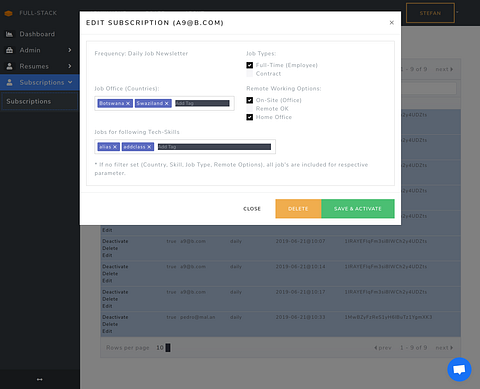Close the Edit Subscription dialog with X

coord(392,23)
